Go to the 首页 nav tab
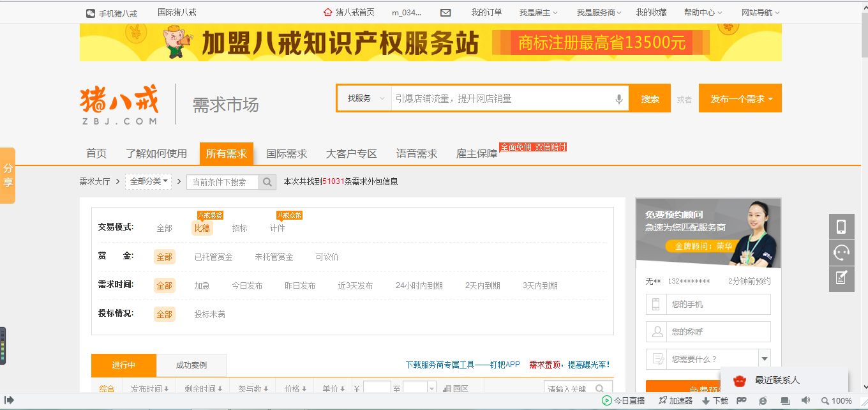The height and width of the screenshot is (410, 868). point(96,154)
